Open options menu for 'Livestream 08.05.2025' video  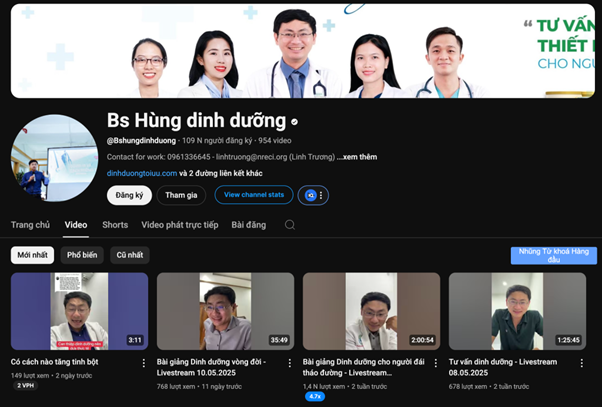[x=582, y=363]
